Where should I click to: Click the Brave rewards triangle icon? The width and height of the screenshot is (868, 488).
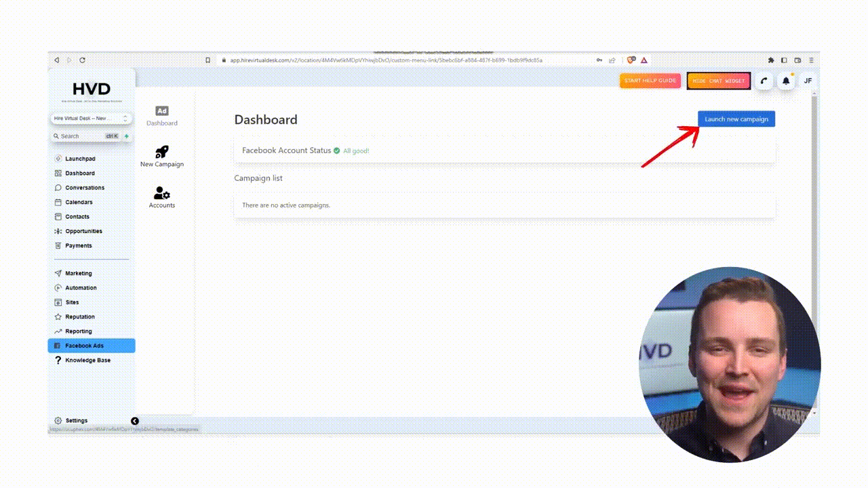(644, 60)
